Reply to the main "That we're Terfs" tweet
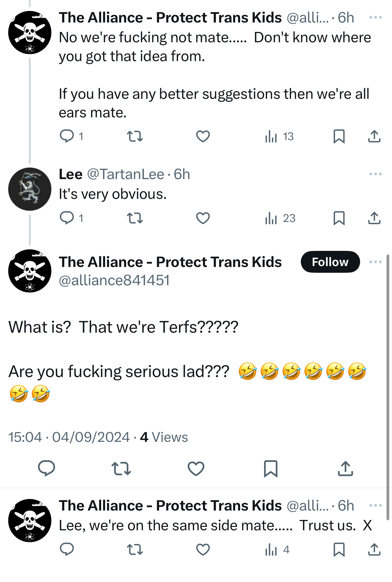 [x=46, y=468]
